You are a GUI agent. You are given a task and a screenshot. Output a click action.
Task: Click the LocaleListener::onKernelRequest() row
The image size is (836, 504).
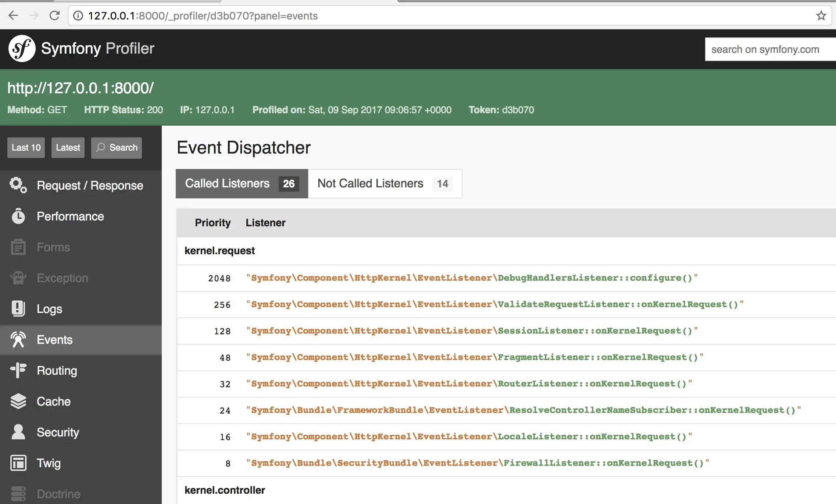[506, 437]
